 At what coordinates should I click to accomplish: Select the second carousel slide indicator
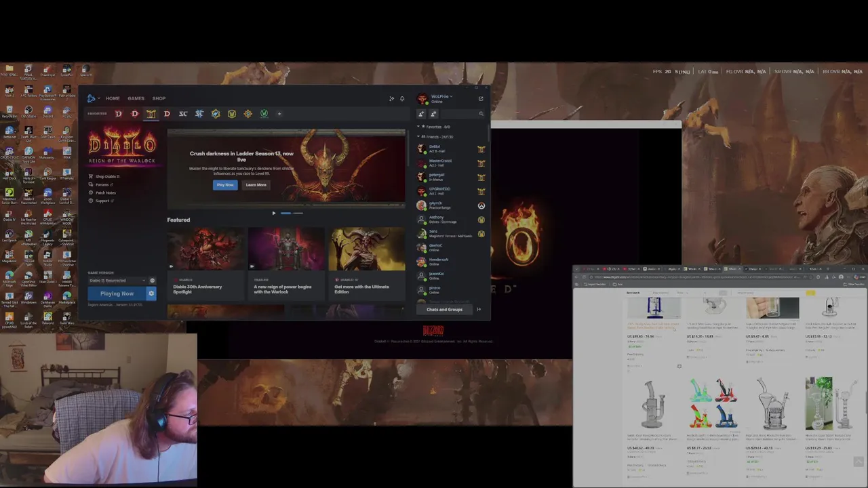(x=298, y=213)
